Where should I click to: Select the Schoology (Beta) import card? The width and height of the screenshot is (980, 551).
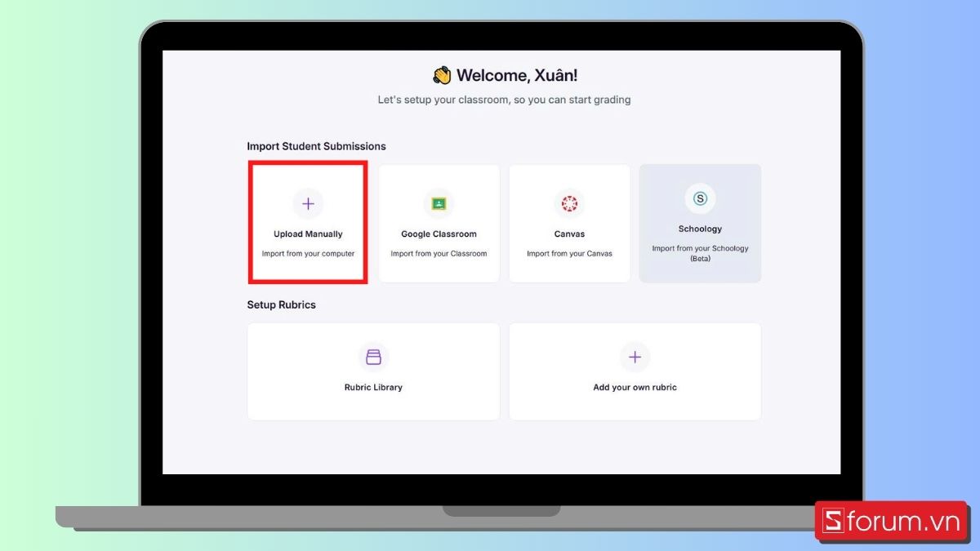[x=700, y=223]
